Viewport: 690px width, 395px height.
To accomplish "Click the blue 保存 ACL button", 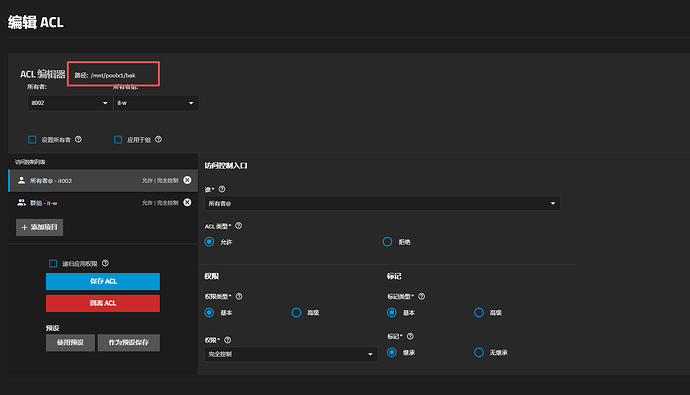I will 103,282.
